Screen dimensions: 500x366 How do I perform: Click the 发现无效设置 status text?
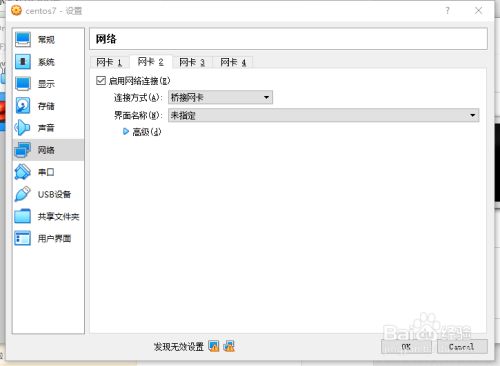tap(179, 347)
